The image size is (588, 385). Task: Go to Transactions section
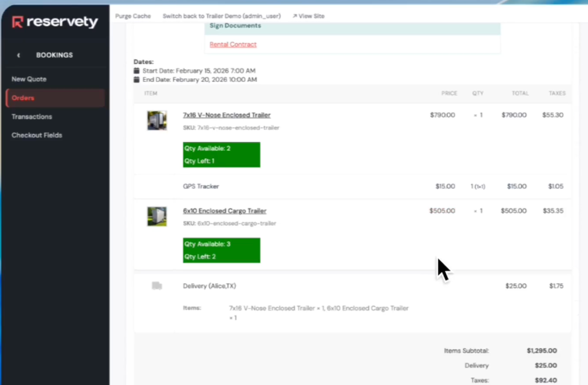coord(32,117)
